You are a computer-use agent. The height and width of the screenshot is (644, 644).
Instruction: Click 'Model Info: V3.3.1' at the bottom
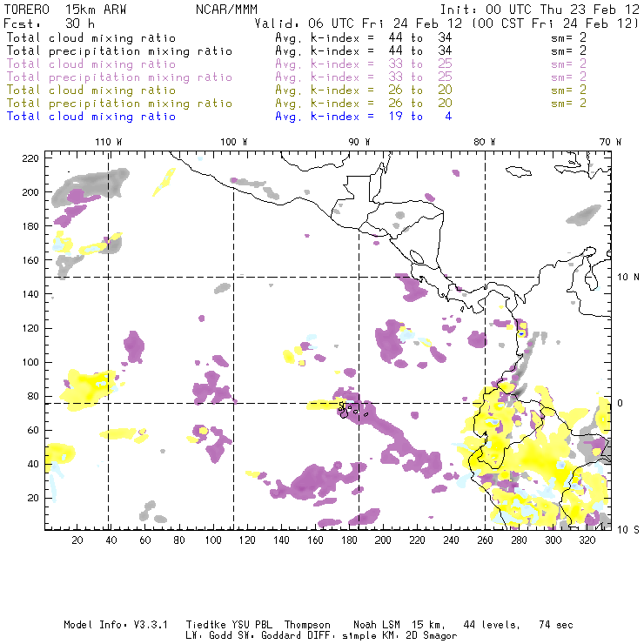pos(116,625)
